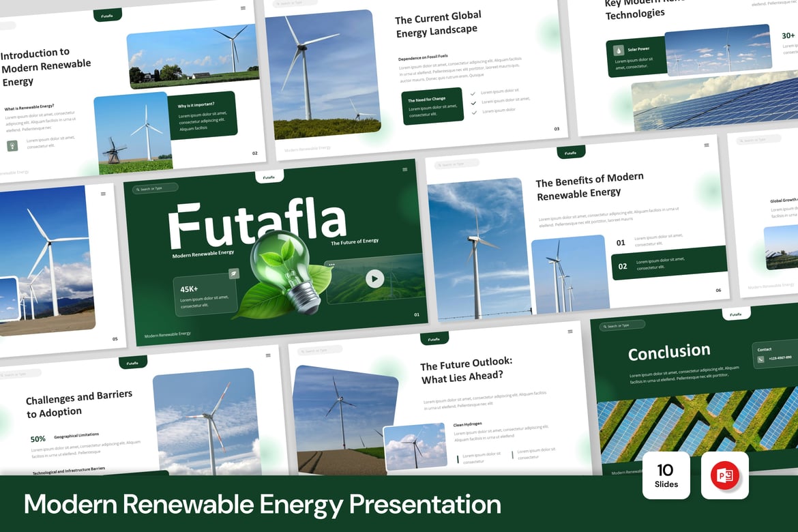The width and height of the screenshot is (798, 532).
Task: Click 'Modern Renewable Energy Presentation' banner title
Action: point(263,504)
